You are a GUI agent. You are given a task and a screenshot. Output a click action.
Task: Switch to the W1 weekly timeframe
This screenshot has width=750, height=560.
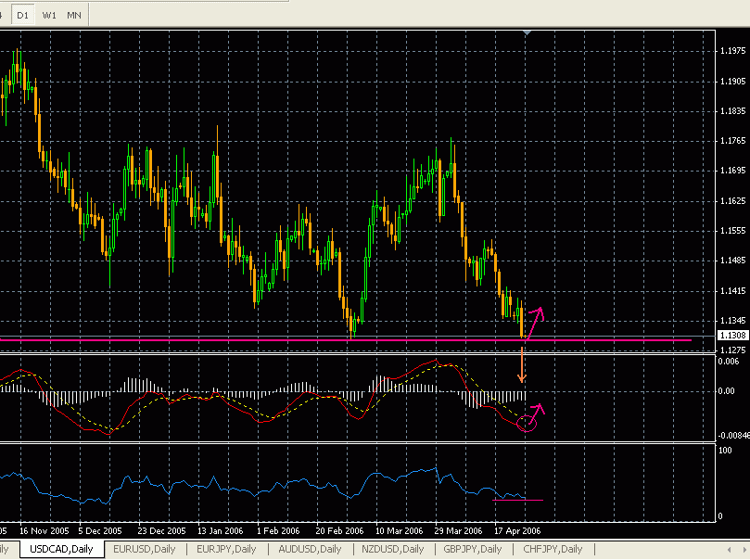coord(48,14)
